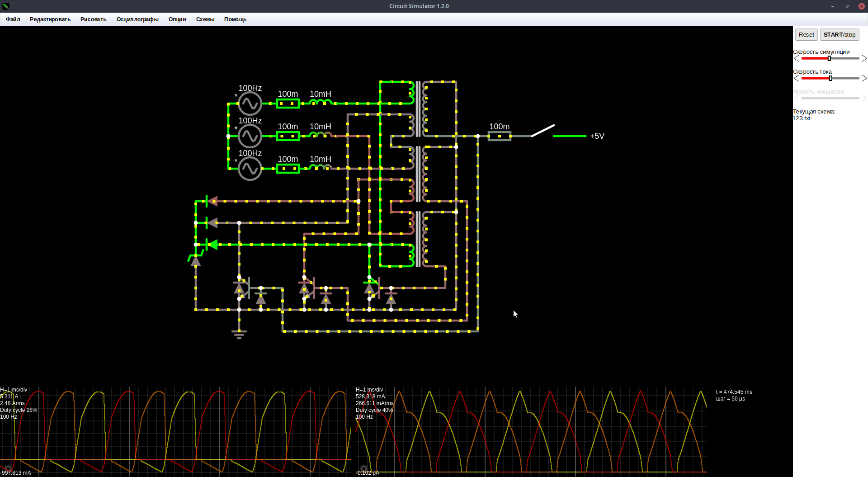868x477 pixels.
Task: Select the bottom 100m resistor on source line
Action: click(x=288, y=169)
